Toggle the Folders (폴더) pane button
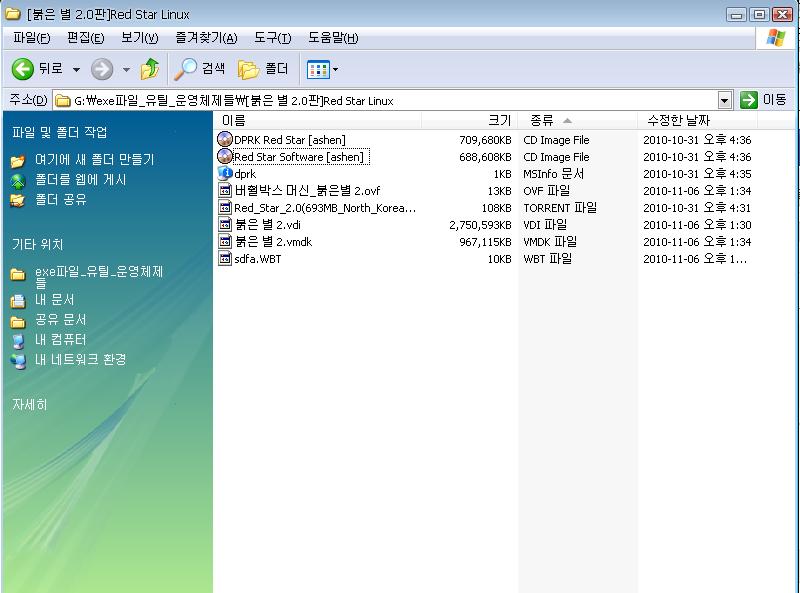This screenshot has height=593, width=800. tap(249, 69)
